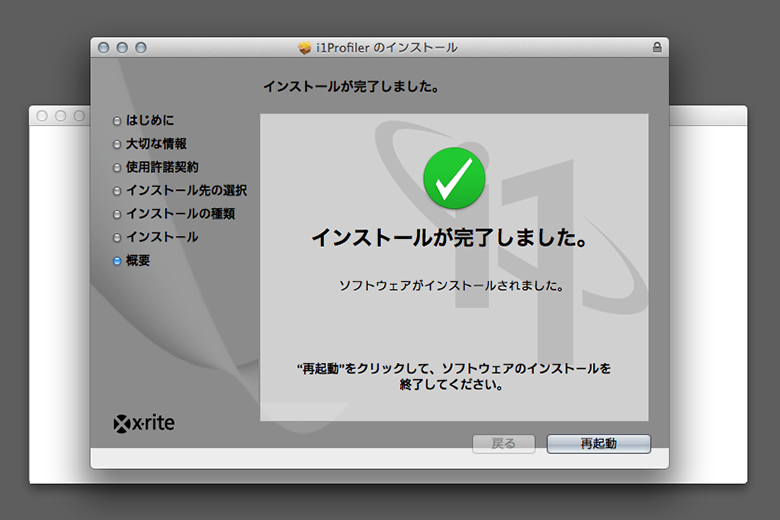780x520 pixels.
Task: Select the インストール先の選択 step
Action: [186, 190]
